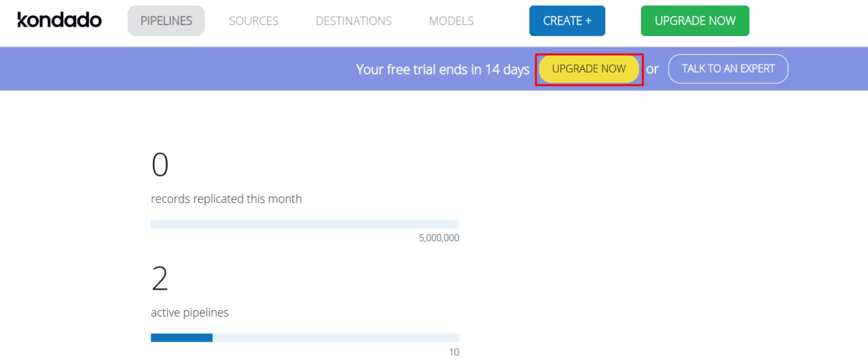Screen dimensions: 868x363
Task: Click the kondado logo
Action: [x=59, y=20]
